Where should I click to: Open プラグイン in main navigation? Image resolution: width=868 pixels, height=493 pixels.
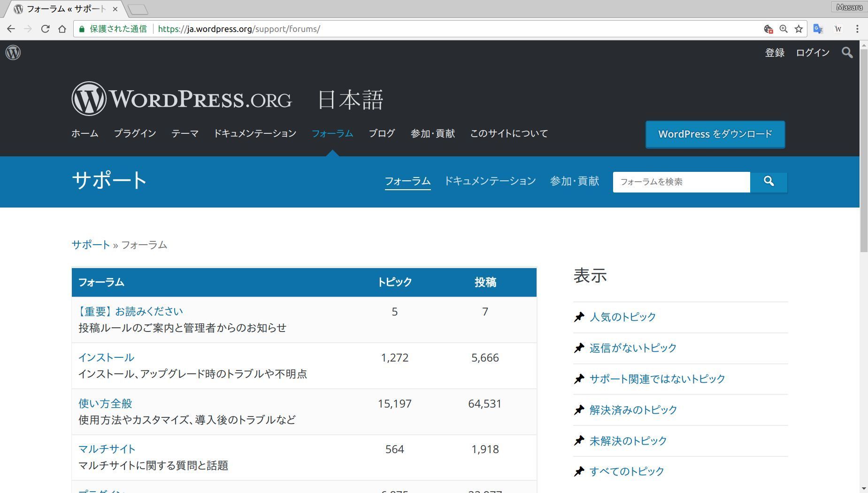coord(135,134)
